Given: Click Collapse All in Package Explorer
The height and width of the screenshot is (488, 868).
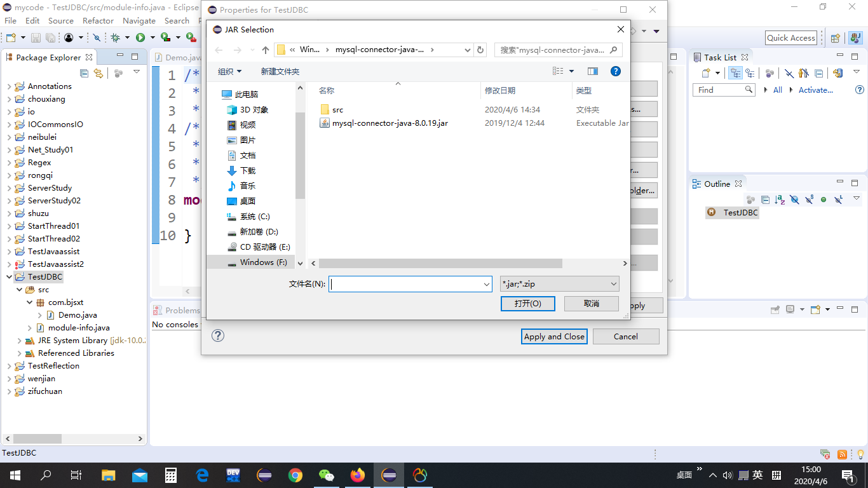Looking at the screenshot, I should (85, 73).
